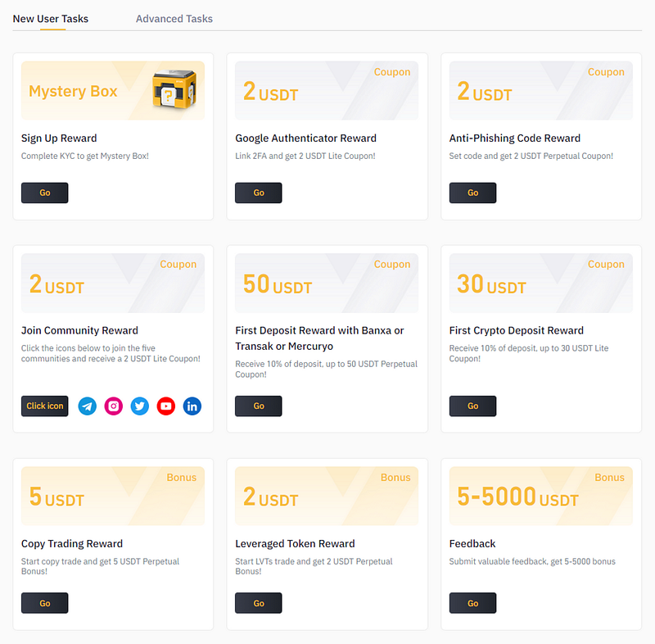Image resolution: width=655 pixels, height=644 pixels.
Task: Click Go for Banxa First Deposit Reward
Action: (x=258, y=406)
